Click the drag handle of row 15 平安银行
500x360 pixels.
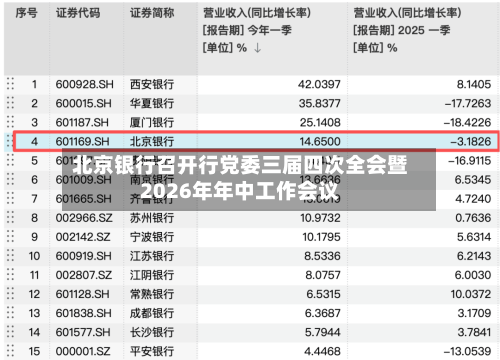[10, 351]
